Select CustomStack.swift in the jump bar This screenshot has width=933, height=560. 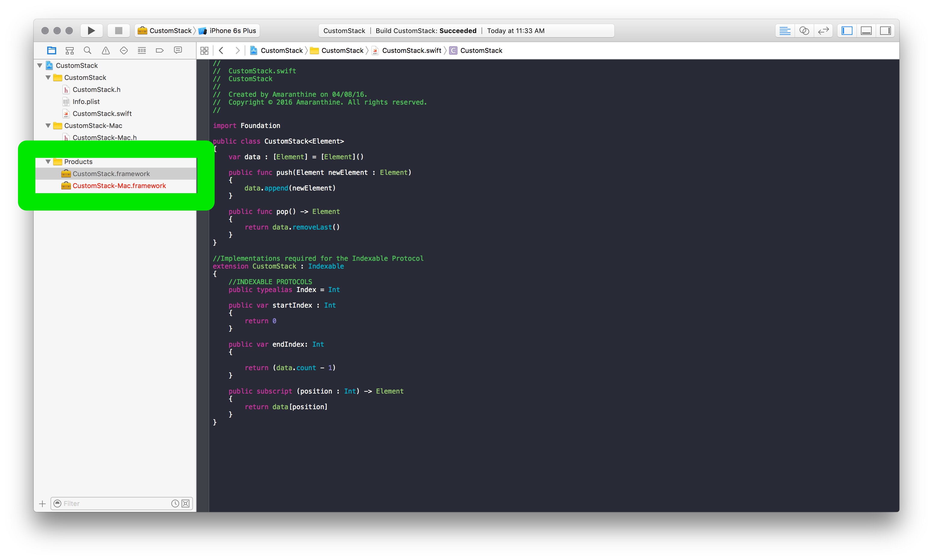pyautogui.click(x=411, y=50)
